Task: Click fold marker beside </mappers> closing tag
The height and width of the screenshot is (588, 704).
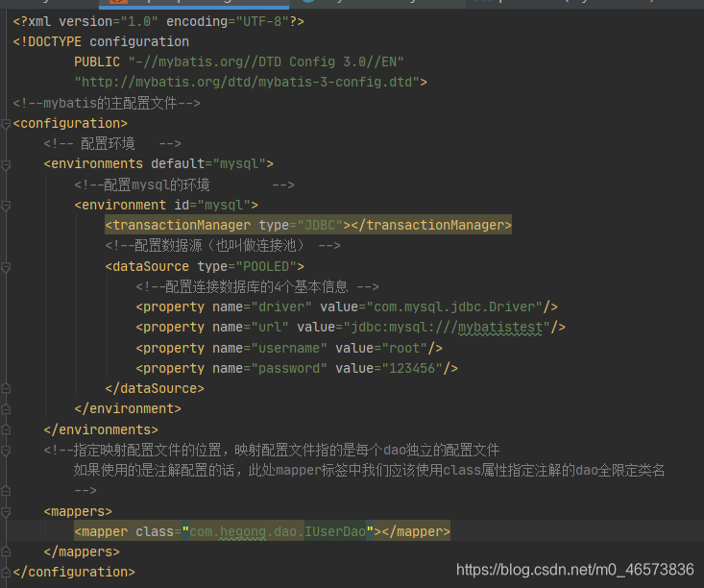Action: tap(6, 552)
